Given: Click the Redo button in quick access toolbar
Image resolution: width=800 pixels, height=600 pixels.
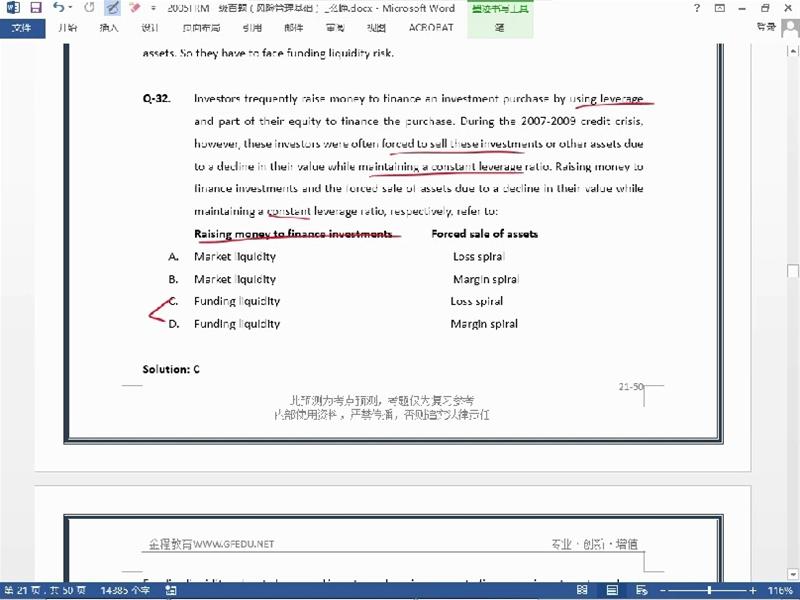Looking at the screenshot, I should (x=89, y=8).
